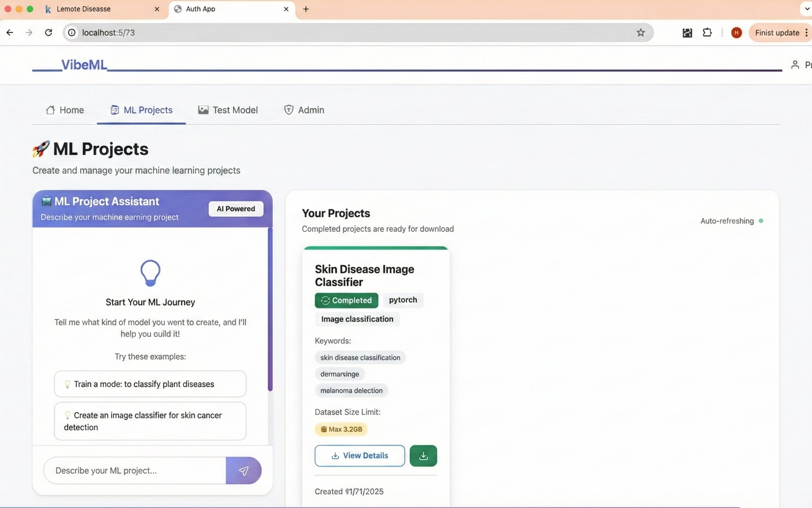
Task: Open the browser extensions puzzle icon
Action: pos(707,33)
